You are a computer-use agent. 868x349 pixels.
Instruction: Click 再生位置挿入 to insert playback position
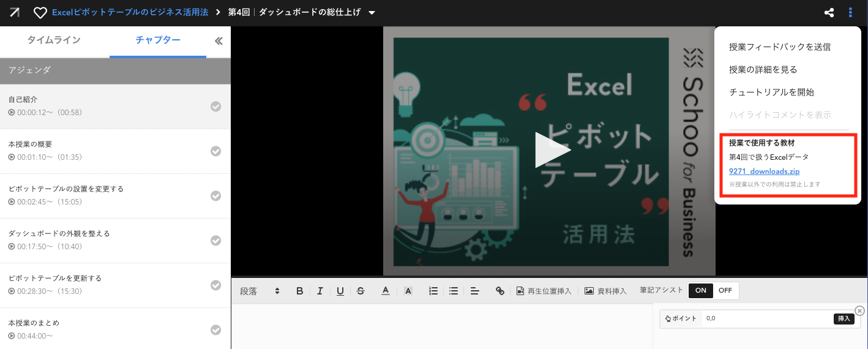544,291
